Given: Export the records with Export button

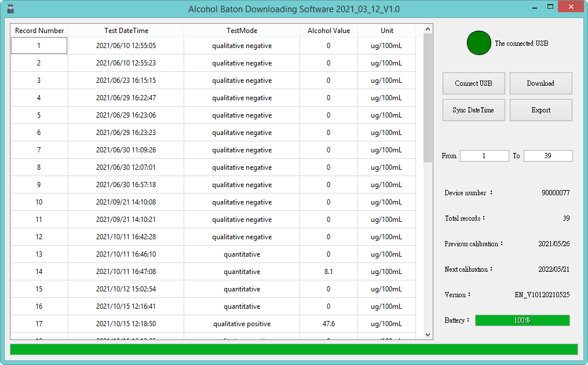Looking at the screenshot, I should tap(540, 110).
